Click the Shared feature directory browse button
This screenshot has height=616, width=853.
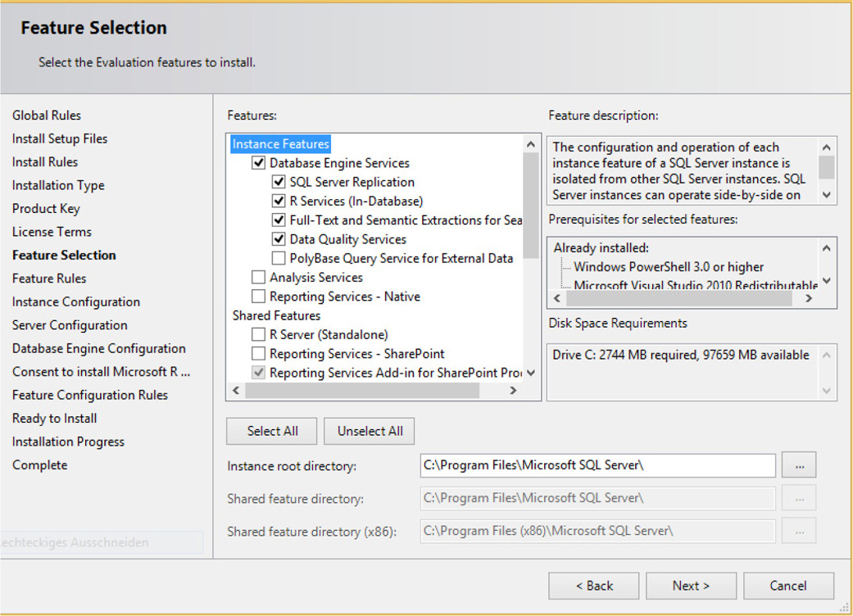(x=799, y=498)
